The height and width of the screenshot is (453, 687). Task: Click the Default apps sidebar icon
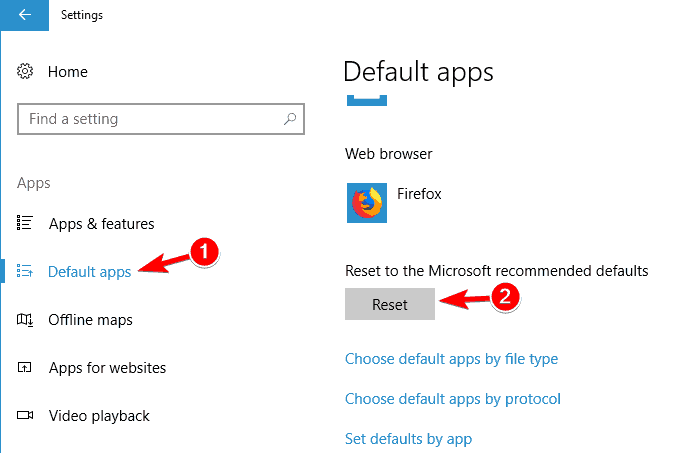point(25,271)
